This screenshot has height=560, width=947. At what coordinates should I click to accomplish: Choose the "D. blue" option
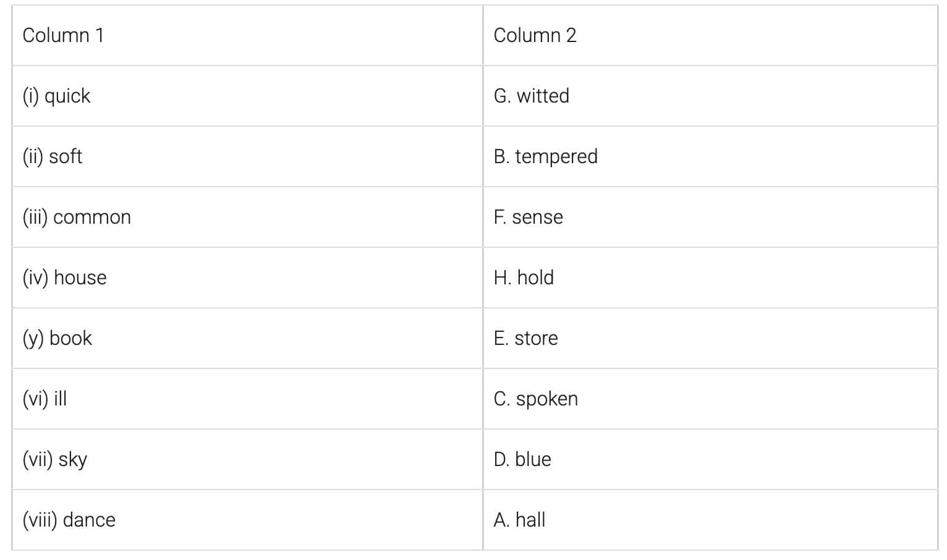pyautogui.click(x=522, y=459)
